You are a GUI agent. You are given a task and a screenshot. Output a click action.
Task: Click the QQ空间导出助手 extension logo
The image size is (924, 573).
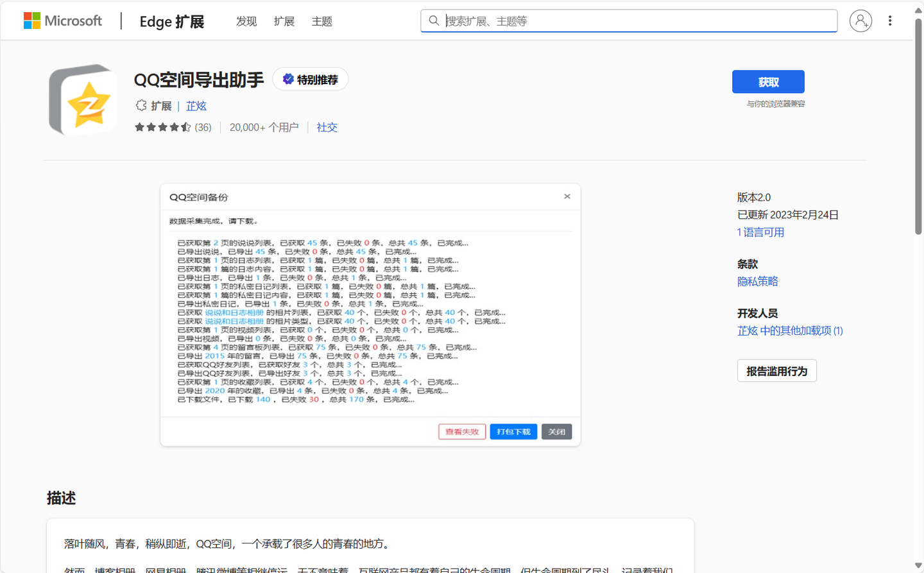pos(83,99)
